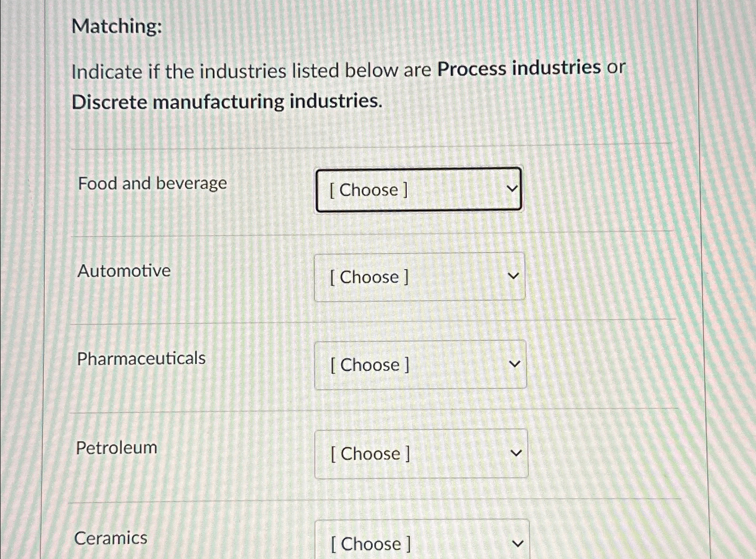756x559 pixels.
Task: Click the Ceramics label
Action: [111, 538]
